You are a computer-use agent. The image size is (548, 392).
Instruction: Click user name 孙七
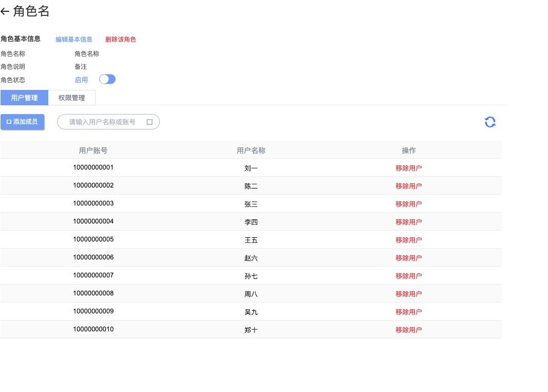pyautogui.click(x=251, y=276)
